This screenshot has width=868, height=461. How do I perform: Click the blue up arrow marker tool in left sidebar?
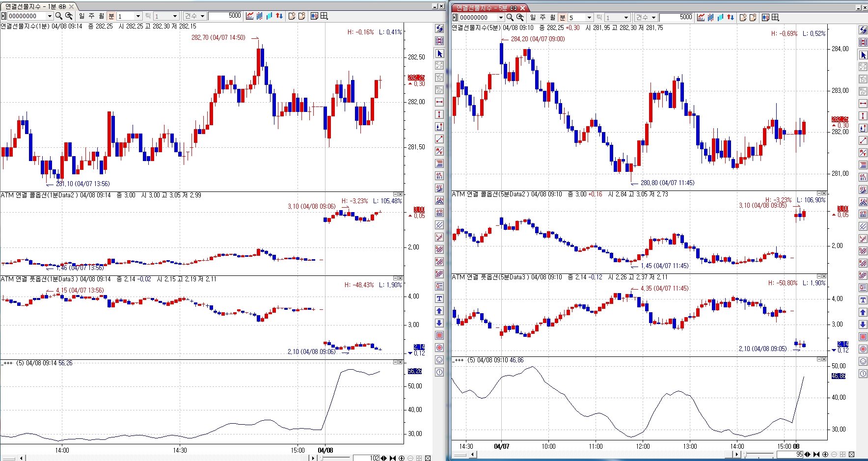(439, 311)
